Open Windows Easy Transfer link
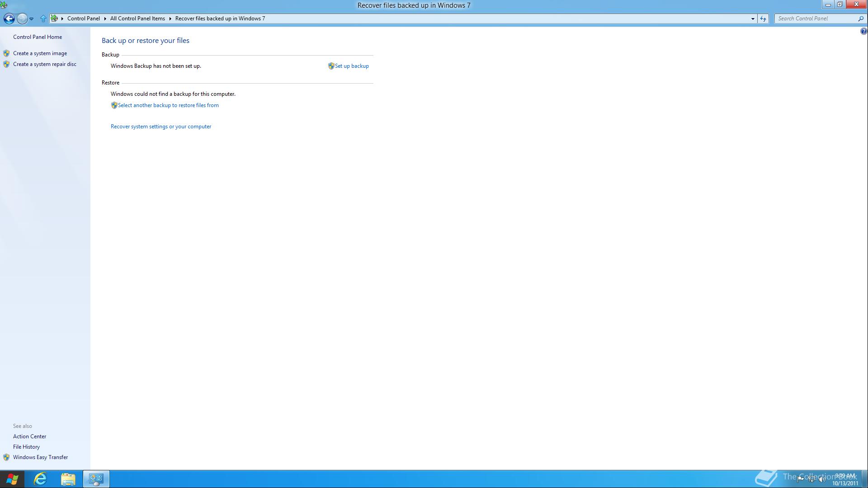This screenshot has height=488, width=868. [40, 457]
